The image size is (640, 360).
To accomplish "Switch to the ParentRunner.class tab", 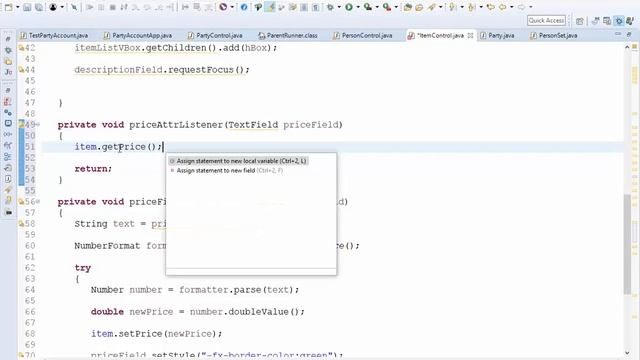I will point(288,36).
